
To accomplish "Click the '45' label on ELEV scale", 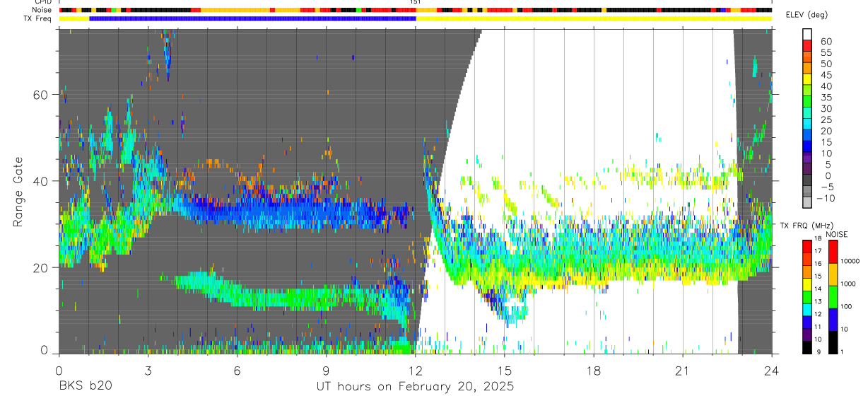I will pyautogui.click(x=825, y=75).
